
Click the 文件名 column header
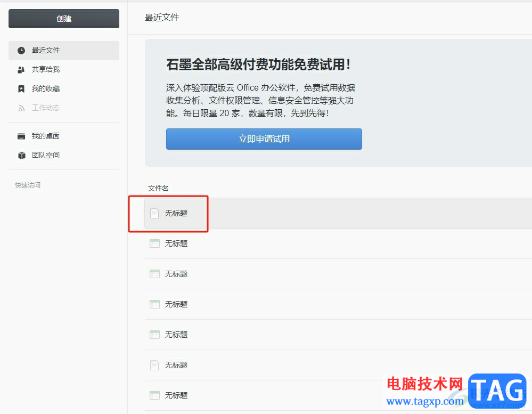click(158, 188)
